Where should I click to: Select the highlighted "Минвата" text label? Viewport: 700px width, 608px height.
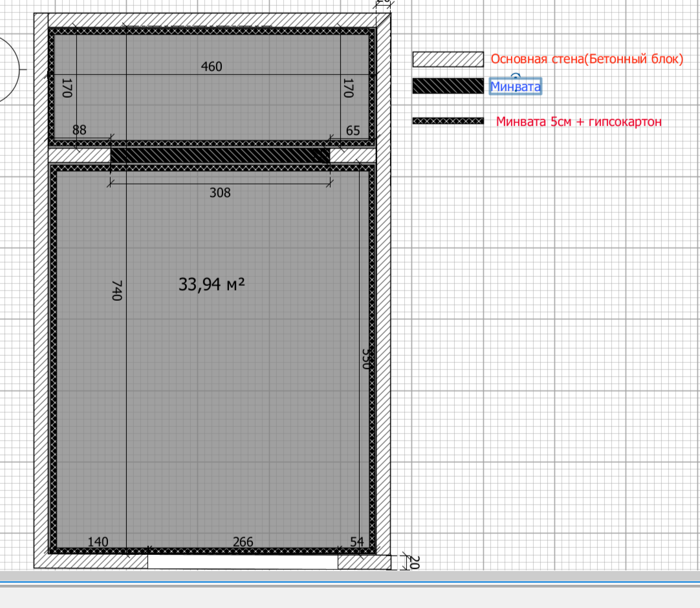tap(515, 87)
